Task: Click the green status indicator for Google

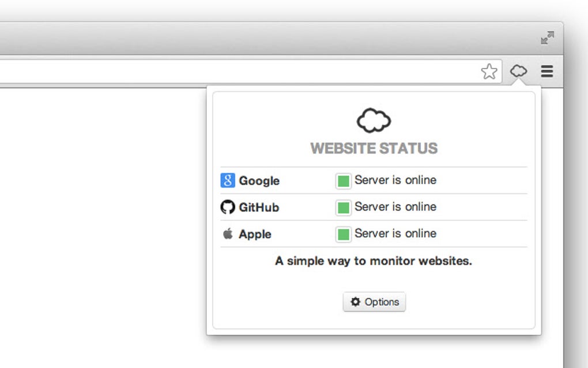Action: tap(343, 181)
